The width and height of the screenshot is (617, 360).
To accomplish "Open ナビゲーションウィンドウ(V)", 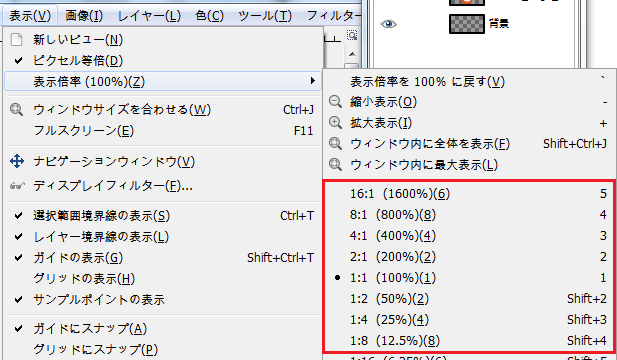I will [x=163, y=161].
